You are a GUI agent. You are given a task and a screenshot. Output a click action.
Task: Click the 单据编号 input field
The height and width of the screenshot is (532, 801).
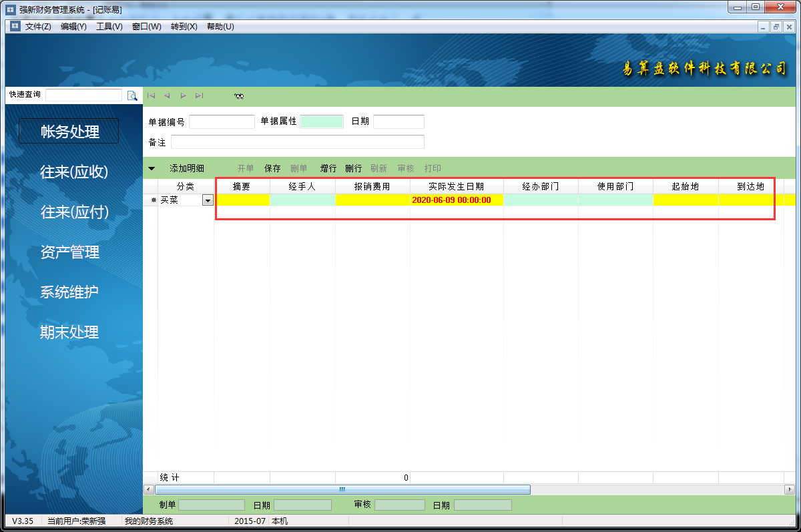[222, 121]
